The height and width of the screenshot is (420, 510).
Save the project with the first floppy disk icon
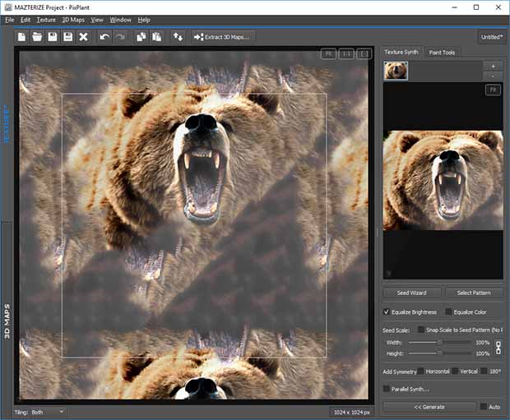53,37
